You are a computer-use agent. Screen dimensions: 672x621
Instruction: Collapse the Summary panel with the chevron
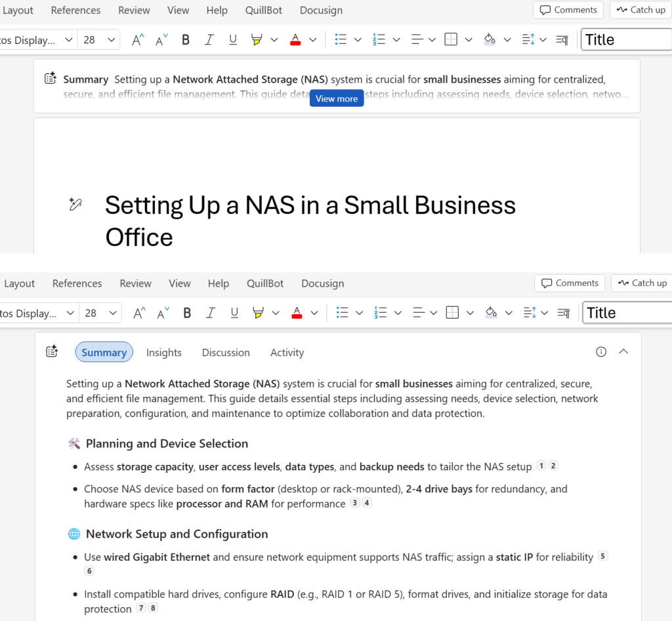point(623,351)
